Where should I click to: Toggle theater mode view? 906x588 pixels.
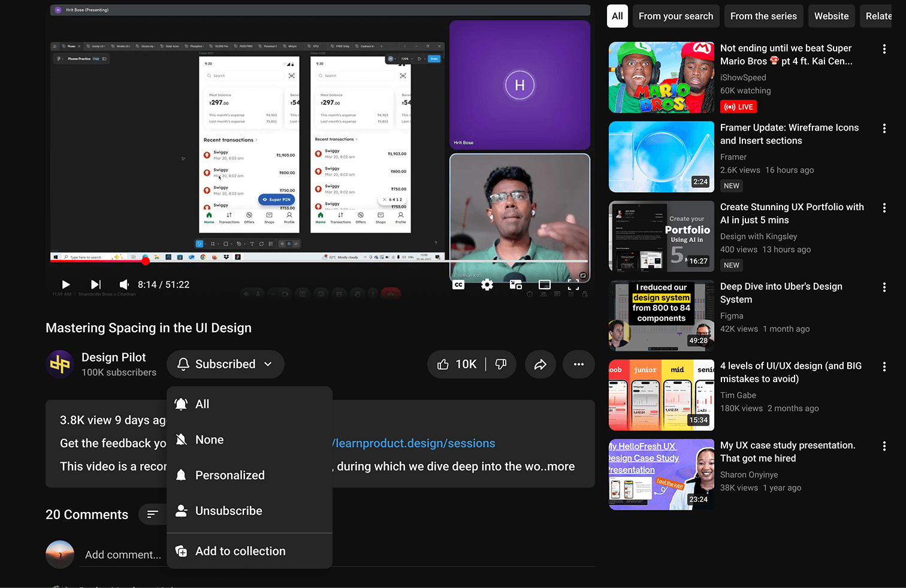(545, 285)
